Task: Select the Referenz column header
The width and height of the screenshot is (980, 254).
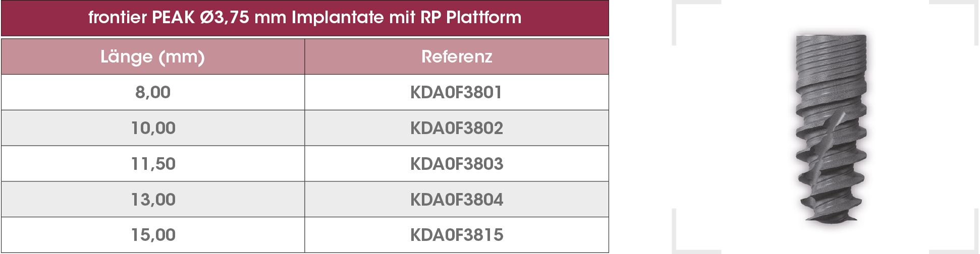Action: pos(457,56)
